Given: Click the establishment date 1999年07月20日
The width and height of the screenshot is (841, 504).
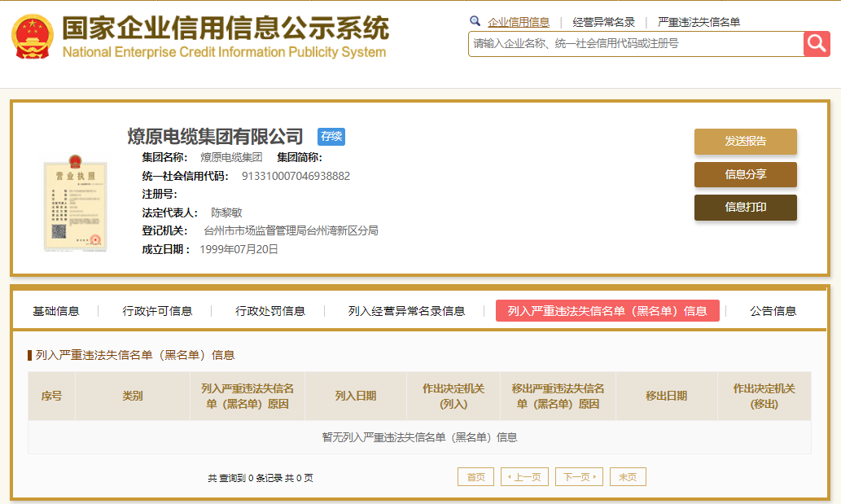Looking at the screenshot, I should (239, 249).
